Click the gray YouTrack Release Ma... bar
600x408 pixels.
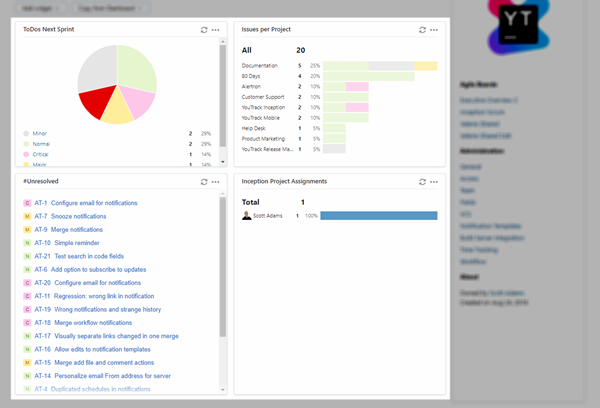click(x=334, y=149)
